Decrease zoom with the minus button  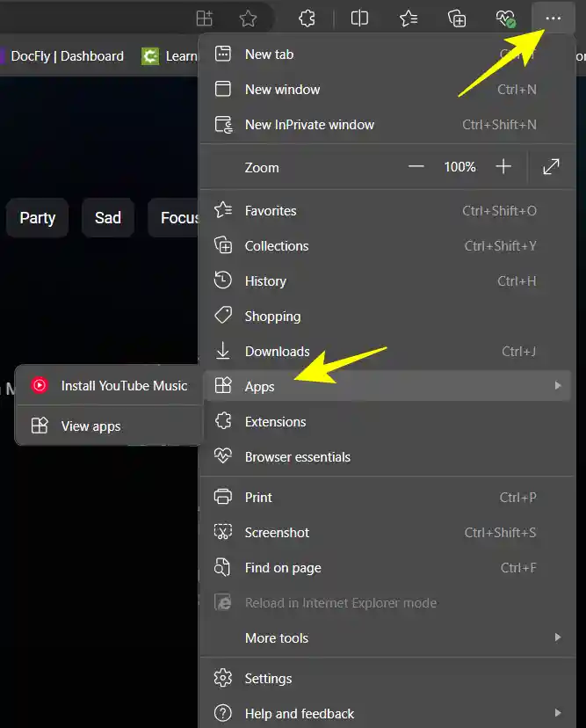click(x=416, y=166)
